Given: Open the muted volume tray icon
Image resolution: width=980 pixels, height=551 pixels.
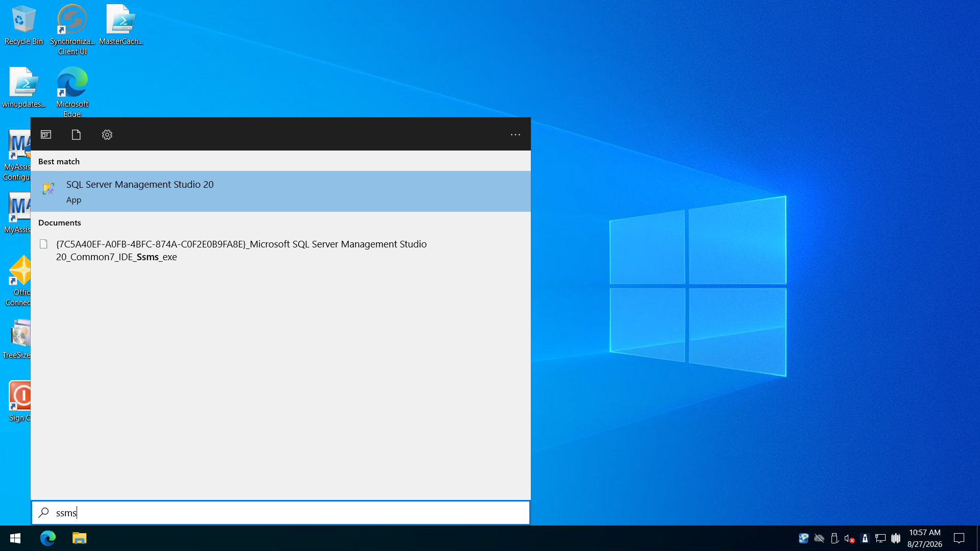Looking at the screenshot, I should 849,538.
